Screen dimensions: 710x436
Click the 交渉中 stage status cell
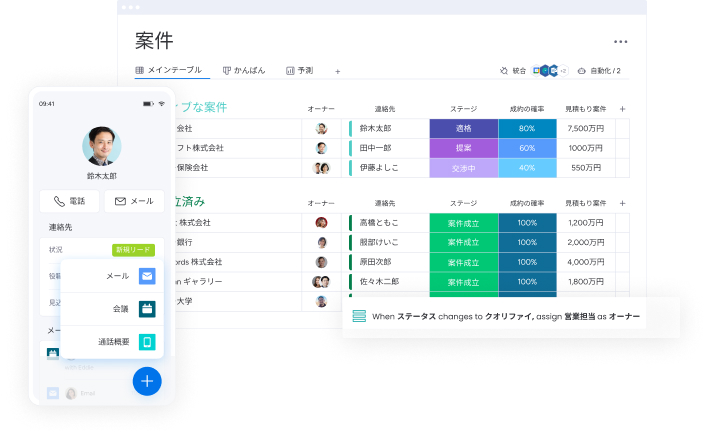(x=464, y=168)
